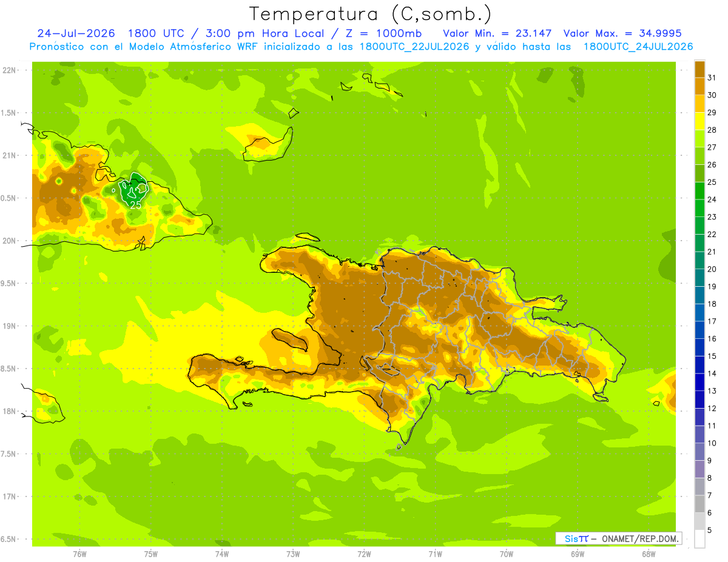Click the '19N' latitude axis label
The height and width of the screenshot is (562, 728).
(10, 326)
